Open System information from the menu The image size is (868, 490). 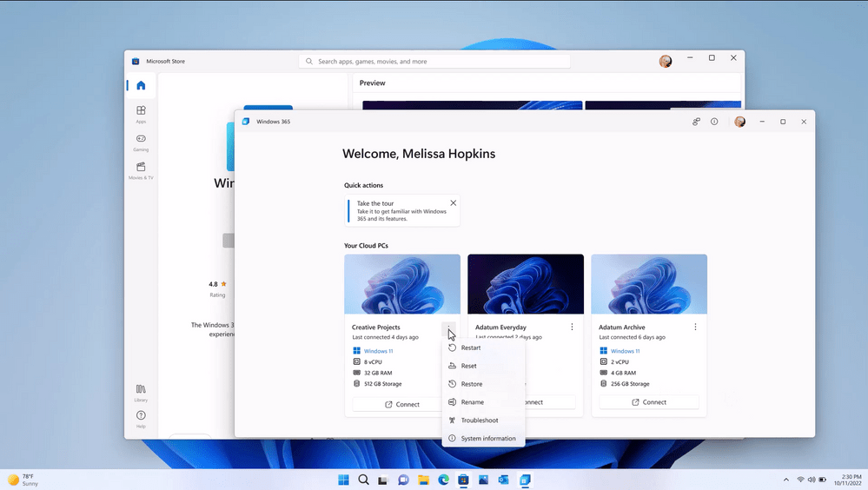pyautogui.click(x=487, y=439)
